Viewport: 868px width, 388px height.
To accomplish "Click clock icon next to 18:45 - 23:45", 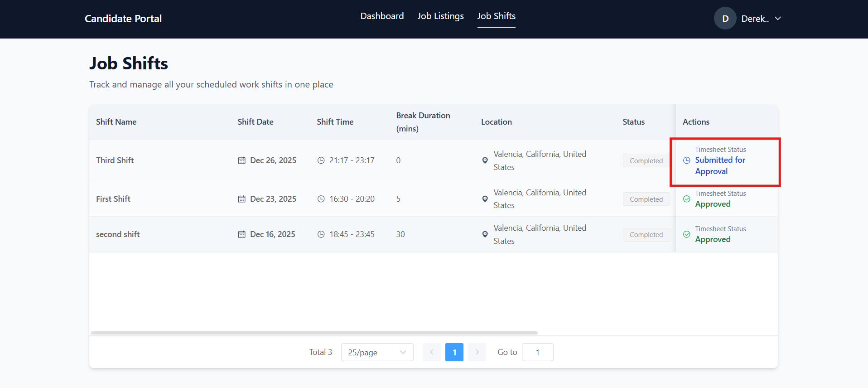I will (321, 234).
